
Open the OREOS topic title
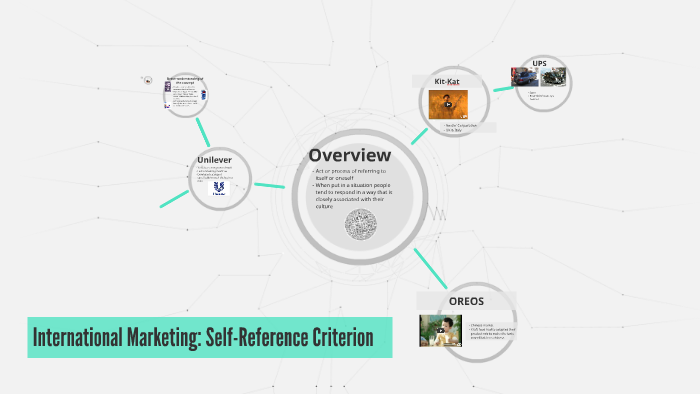click(466, 301)
